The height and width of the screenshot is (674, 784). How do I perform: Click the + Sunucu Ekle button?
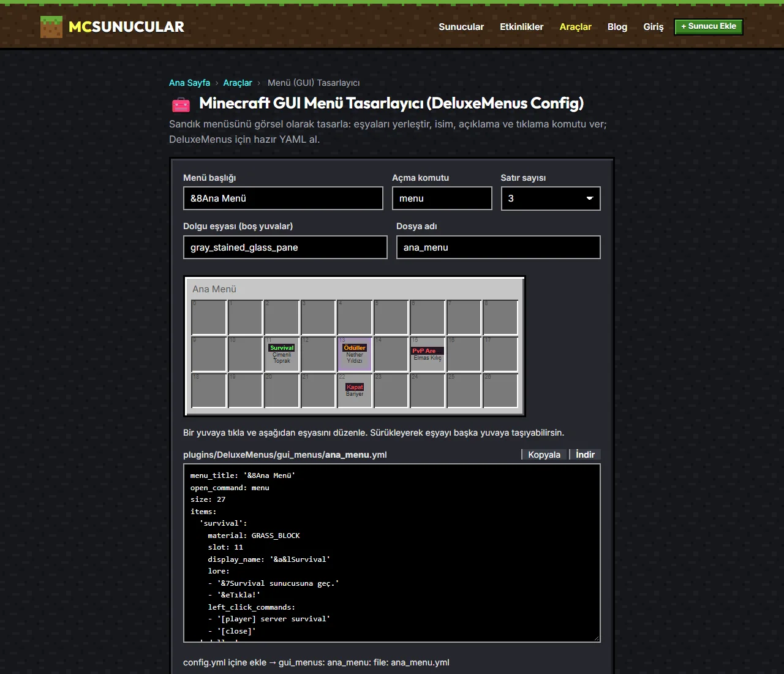[x=709, y=26]
